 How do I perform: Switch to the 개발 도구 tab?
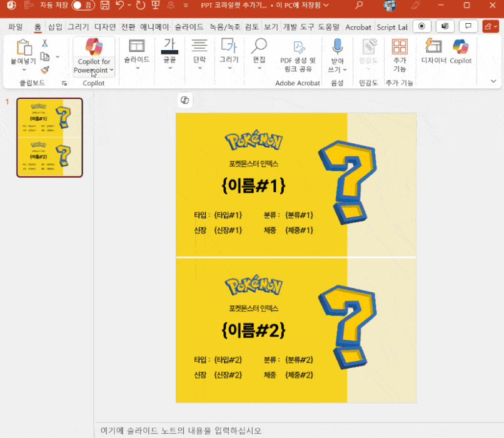[298, 27]
